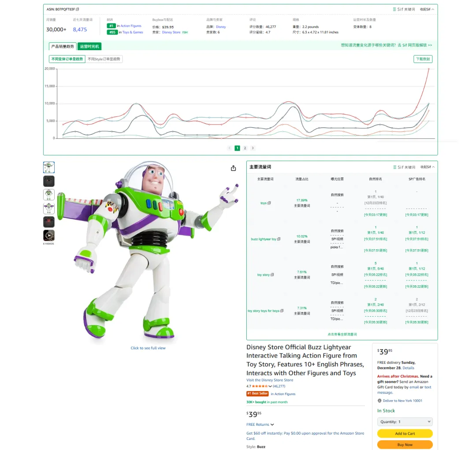Click the 7.61% traffic share value

pyautogui.click(x=302, y=272)
